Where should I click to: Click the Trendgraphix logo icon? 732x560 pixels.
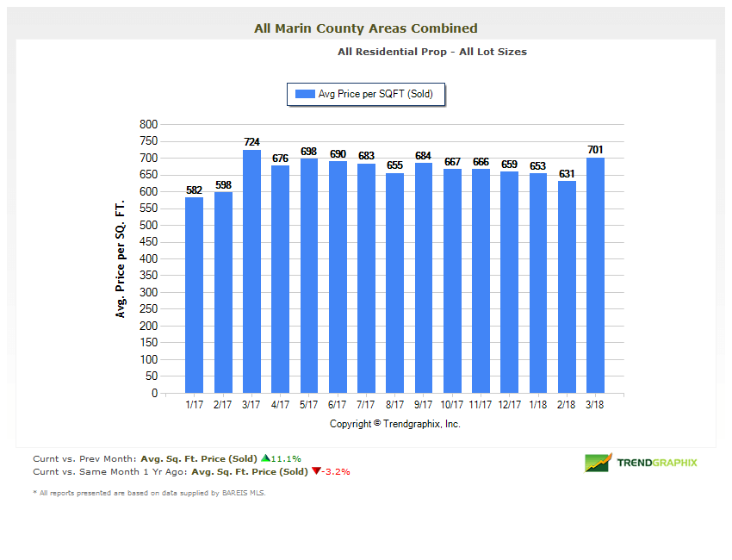(598, 463)
